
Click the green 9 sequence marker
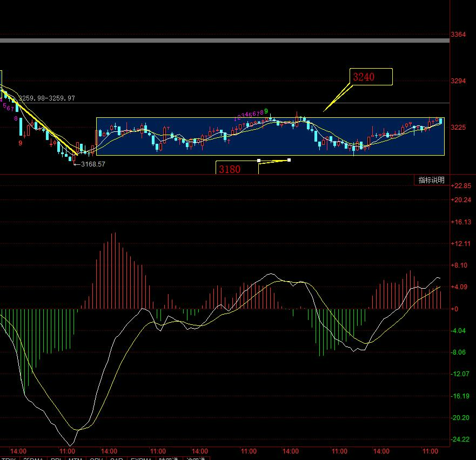click(x=266, y=111)
